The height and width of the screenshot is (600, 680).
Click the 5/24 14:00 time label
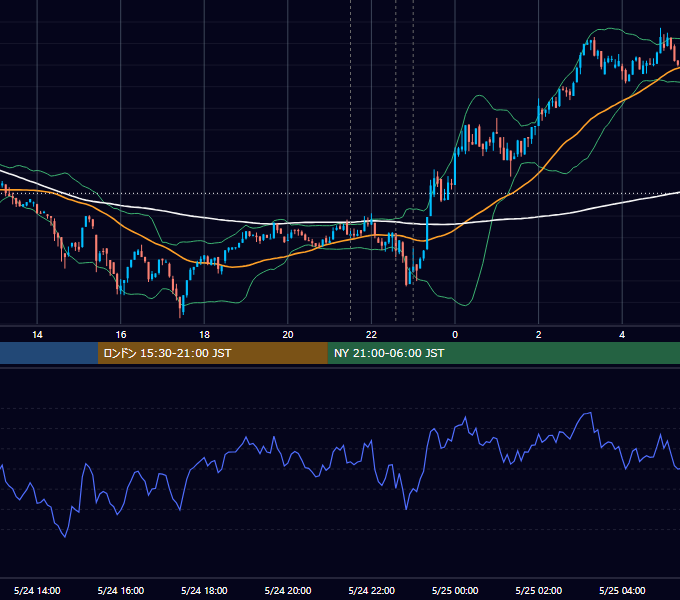[37, 590]
